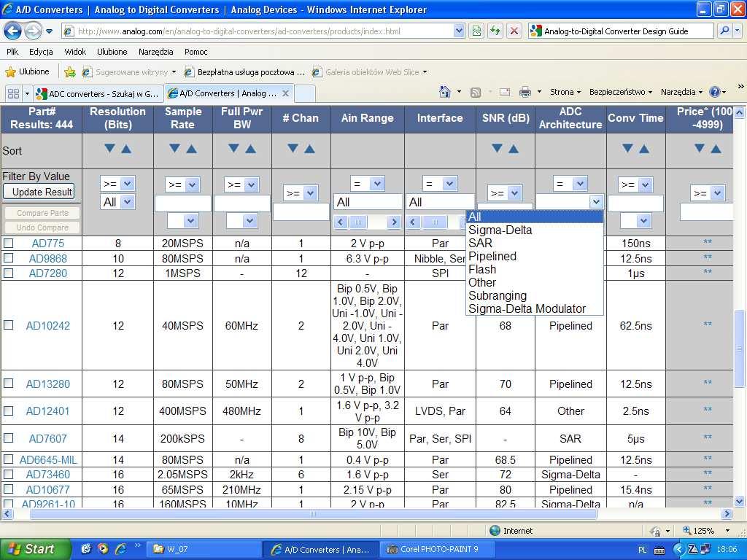Screen dimensions: 747x560
Task: Open the AD775 part link
Action: (47, 244)
